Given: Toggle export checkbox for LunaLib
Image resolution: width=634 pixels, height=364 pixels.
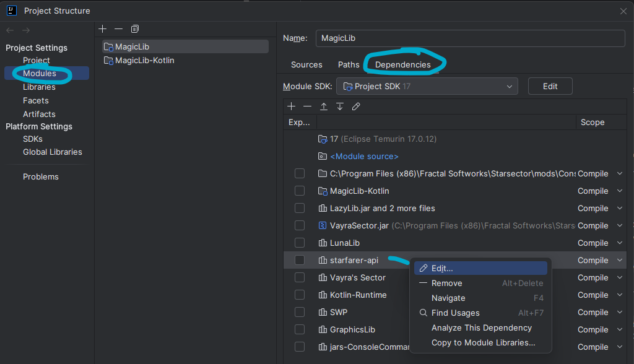Looking at the screenshot, I should pyautogui.click(x=300, y=243).
